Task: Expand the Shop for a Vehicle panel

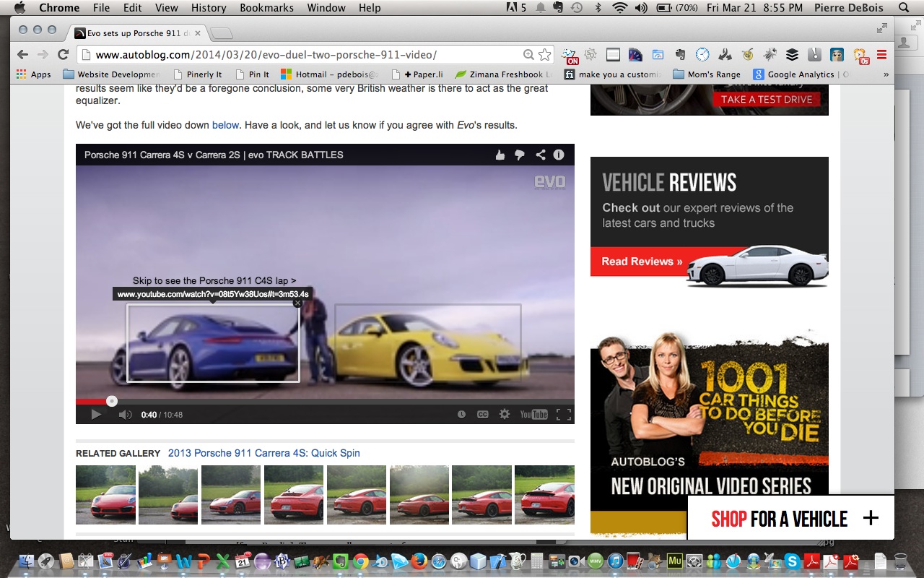Action: (x=871, y=518)
